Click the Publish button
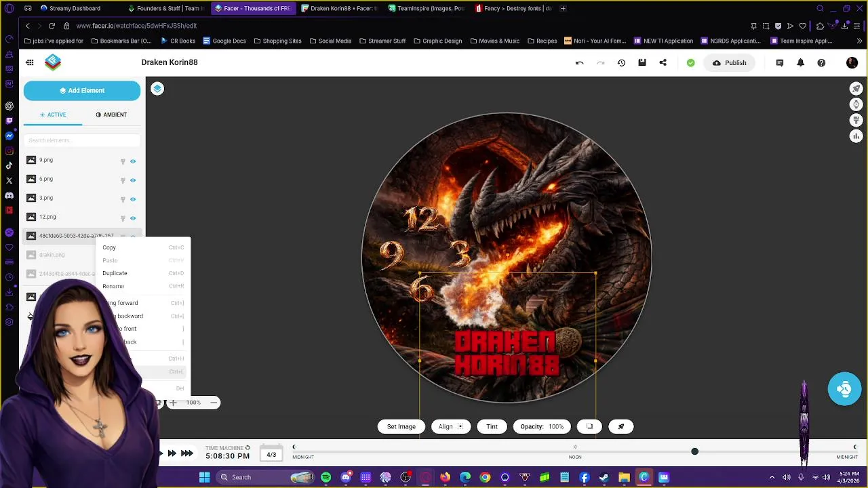Image resolution: width=868 pixels, height=488 pixels. point(729,62)
